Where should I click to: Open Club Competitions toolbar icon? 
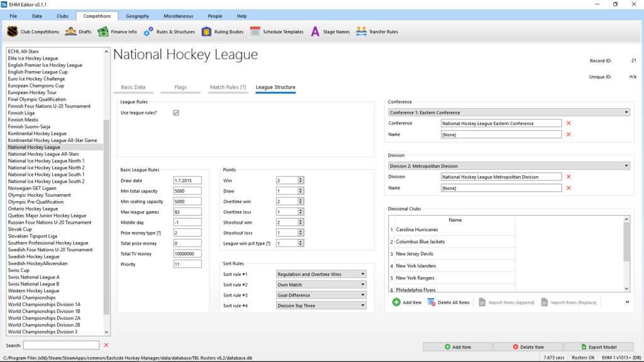pos(13,31)
